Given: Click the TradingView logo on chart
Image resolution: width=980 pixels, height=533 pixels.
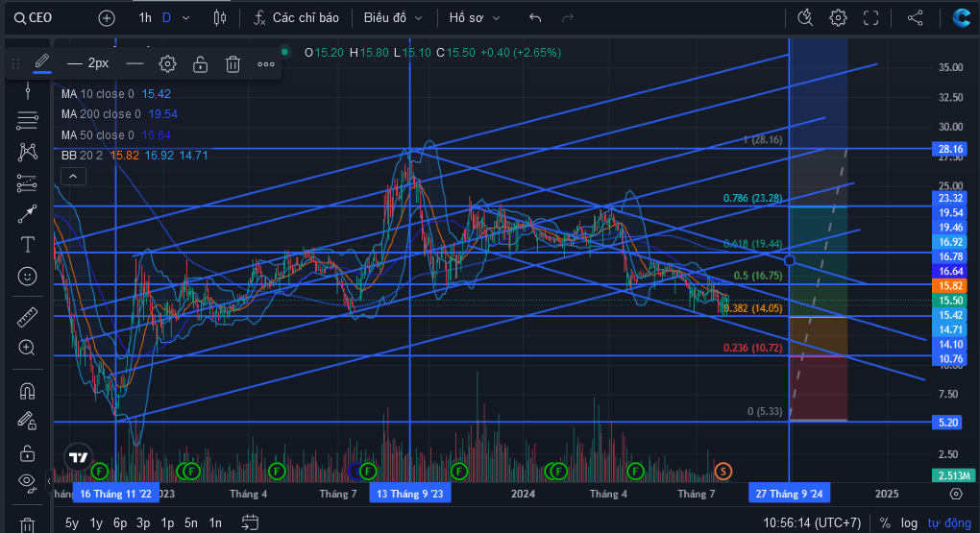Looking at the screenshot, I should [x=78, y=457].
